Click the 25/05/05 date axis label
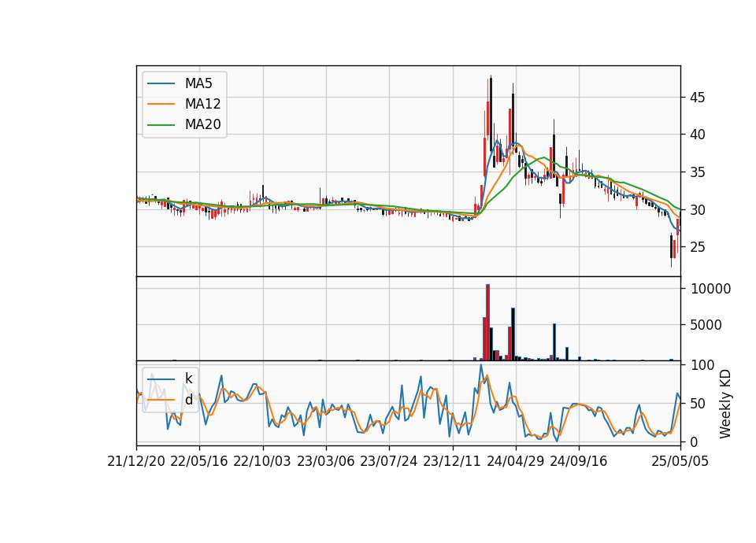Screen dimensions: 756x543 click(680, 461)
